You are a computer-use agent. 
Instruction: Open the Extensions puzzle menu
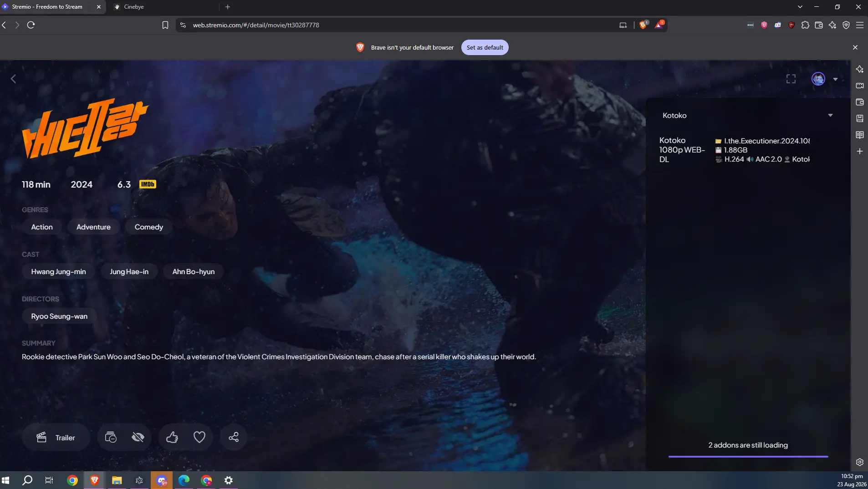tap(805, 25)
